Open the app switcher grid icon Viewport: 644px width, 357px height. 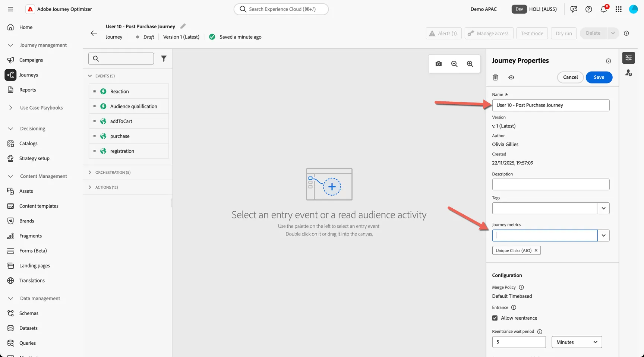coord(619,9)
